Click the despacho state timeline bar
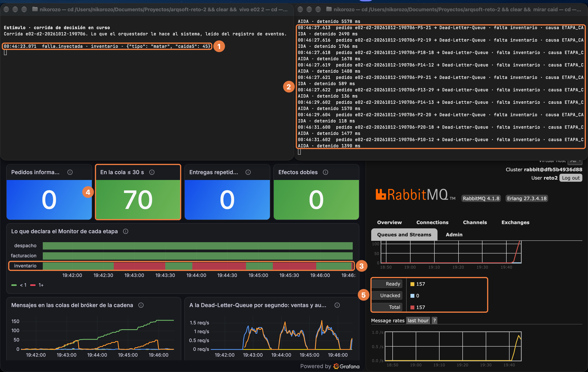Viewport: 588px width, 372px height. coord(198,245)
